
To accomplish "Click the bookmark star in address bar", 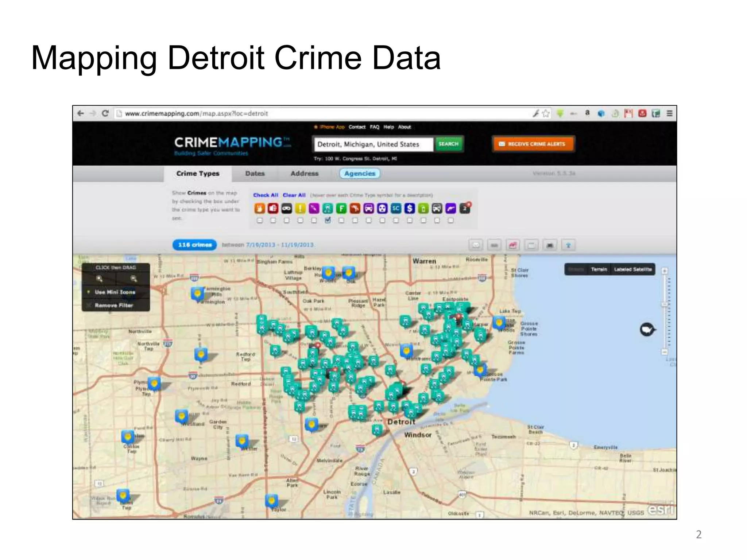I will coord(546,113).
